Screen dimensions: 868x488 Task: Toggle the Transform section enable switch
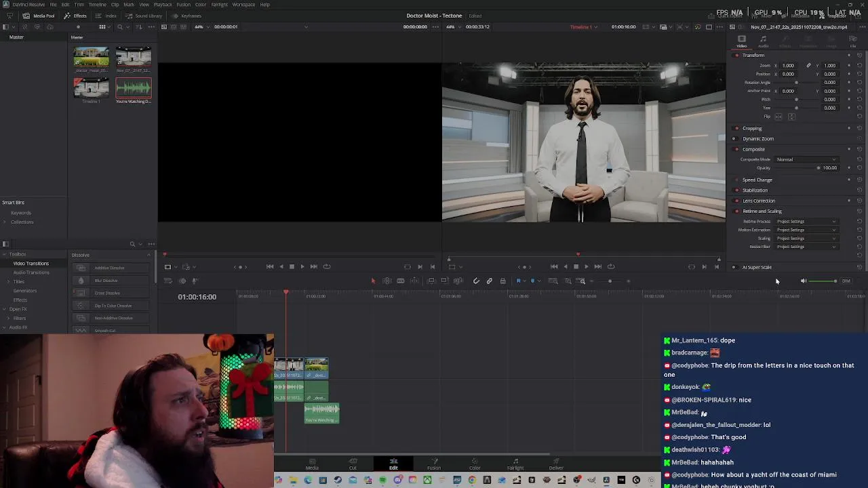coord(737,55)
